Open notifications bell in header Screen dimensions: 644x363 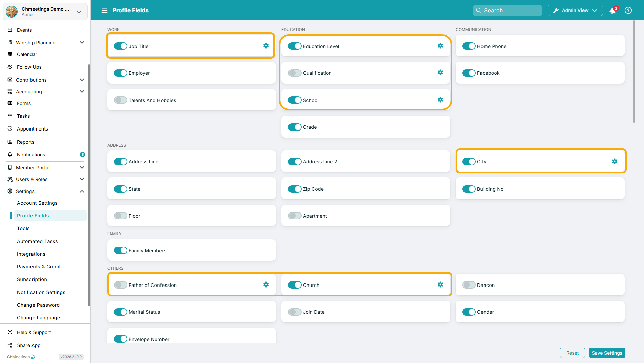point(613,10)
